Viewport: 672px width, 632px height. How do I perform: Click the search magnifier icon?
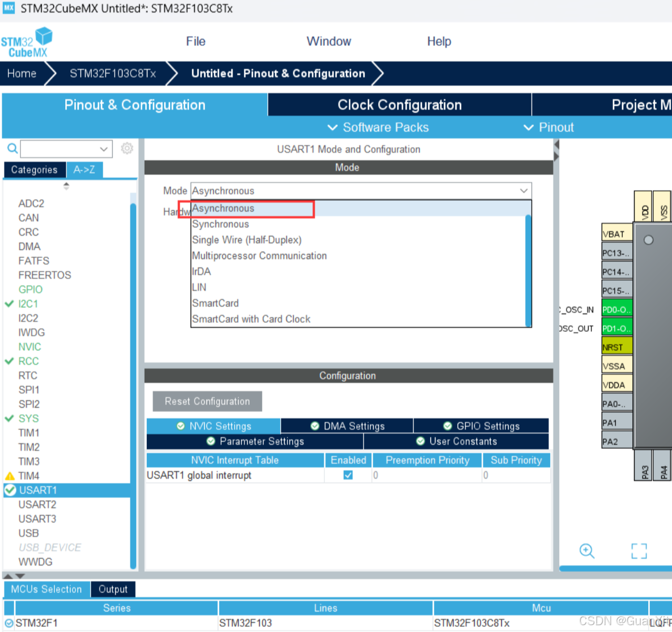click(12, 148)
